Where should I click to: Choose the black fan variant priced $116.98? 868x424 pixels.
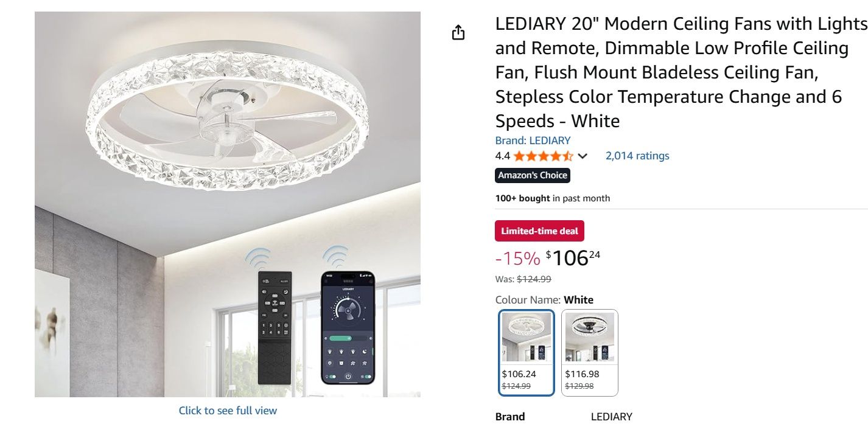coord(589,353)
